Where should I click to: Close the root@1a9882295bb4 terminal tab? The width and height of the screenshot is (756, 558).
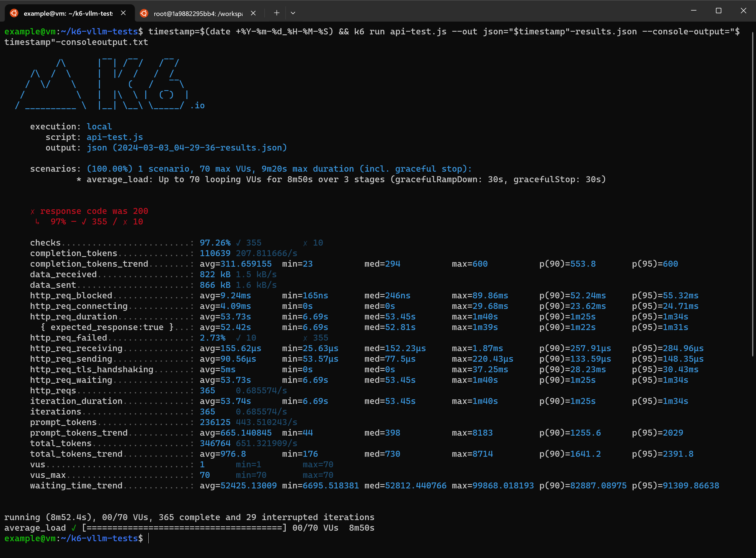(253, 13)
